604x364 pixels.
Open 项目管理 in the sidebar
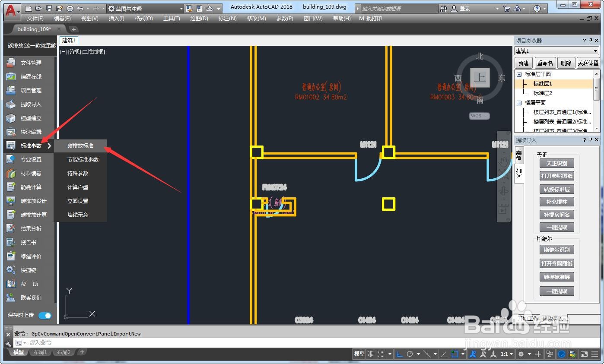click(x=29, y=90)
